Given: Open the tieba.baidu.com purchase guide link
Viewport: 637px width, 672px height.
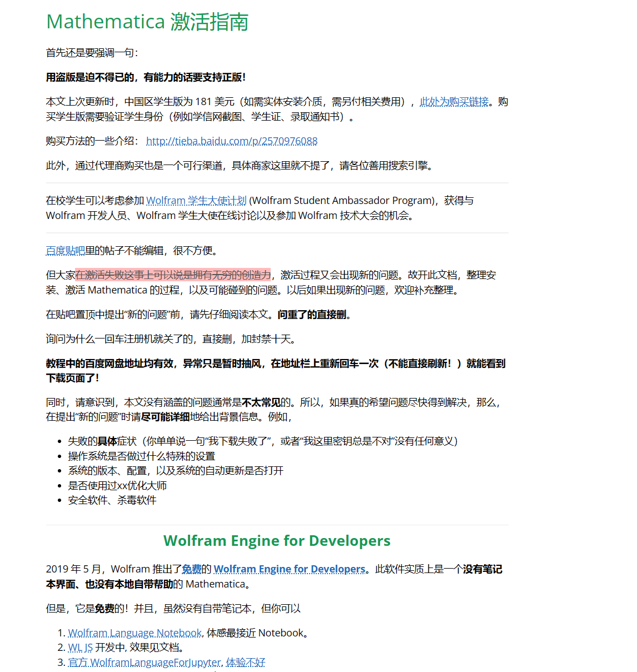Looking at the screenshot, I should click(x=231, y=141).
